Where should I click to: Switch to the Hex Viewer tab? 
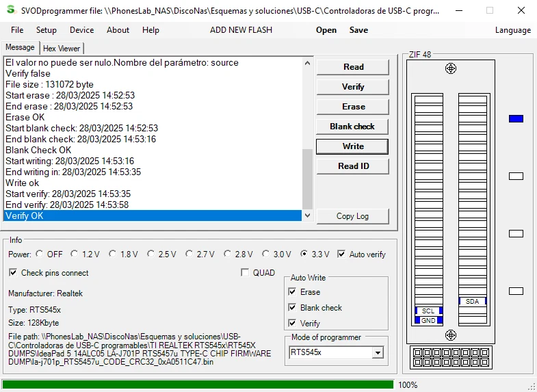pyautogui.click(x=62, y=48)
